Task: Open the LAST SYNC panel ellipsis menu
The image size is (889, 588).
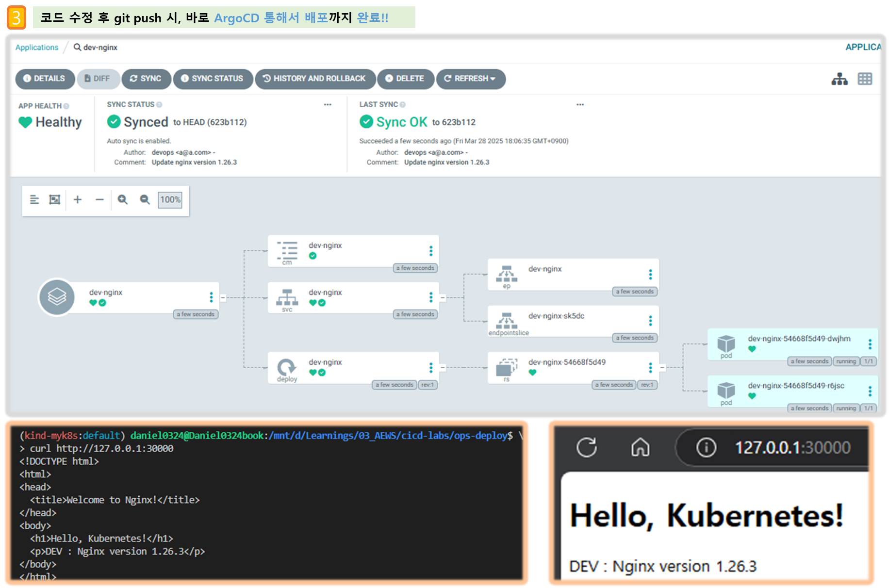Action: point(580,104)
